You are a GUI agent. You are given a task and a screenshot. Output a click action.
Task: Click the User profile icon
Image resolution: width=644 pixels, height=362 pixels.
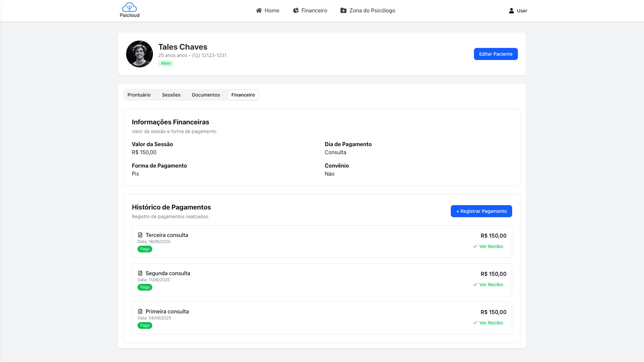point(511,11)
